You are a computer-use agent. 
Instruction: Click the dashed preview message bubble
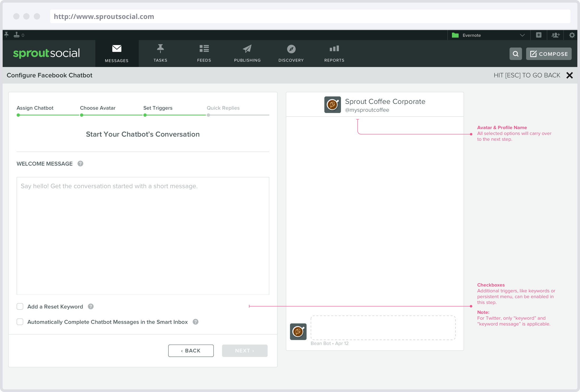(383, 328)
